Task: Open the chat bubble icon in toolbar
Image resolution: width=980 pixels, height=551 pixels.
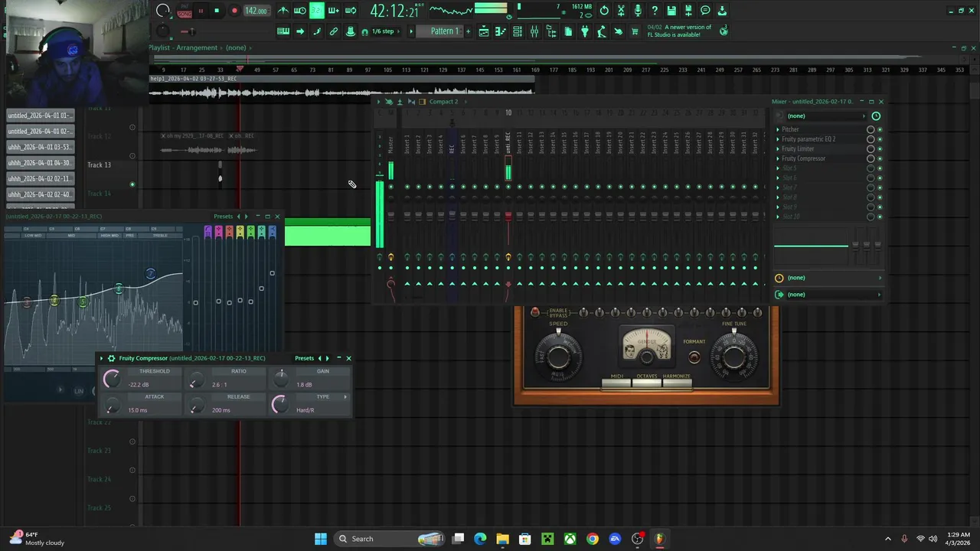Action: click(705, 11)
